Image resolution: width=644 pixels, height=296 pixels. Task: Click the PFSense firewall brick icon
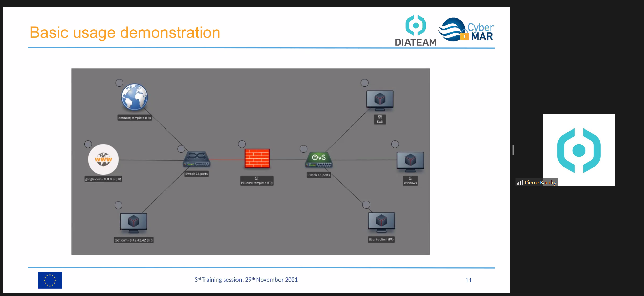click(x=257, y=158)
